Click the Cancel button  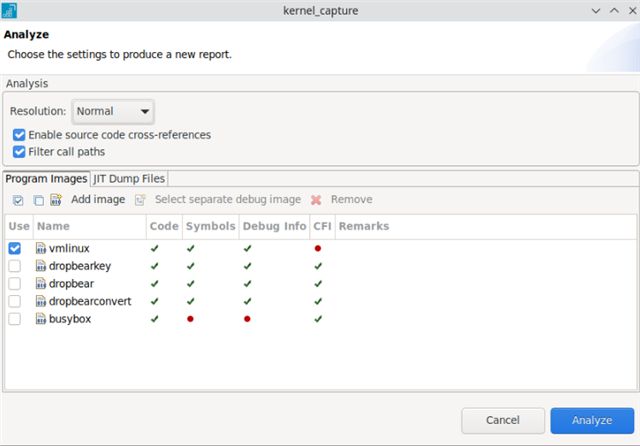point(502,420)
